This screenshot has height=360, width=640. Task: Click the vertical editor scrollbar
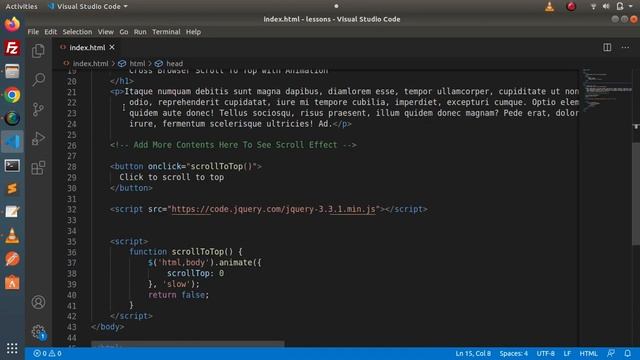coord(636,193)
